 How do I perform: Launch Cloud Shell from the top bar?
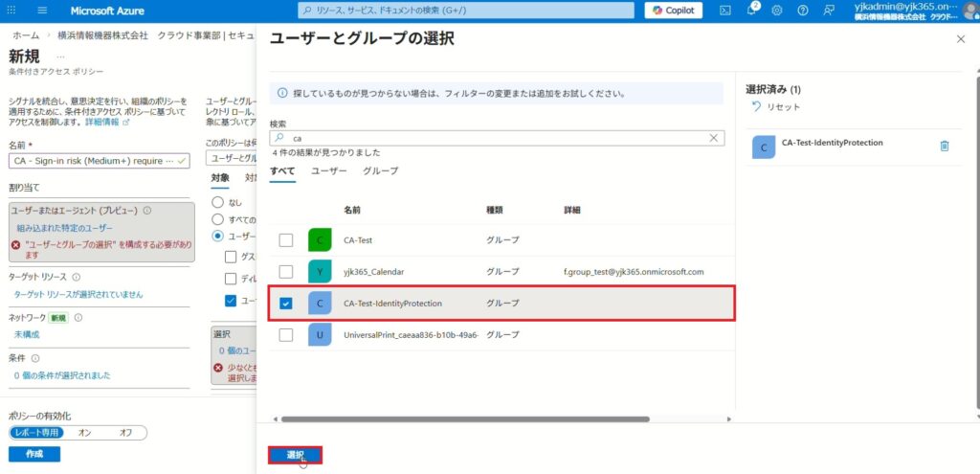tap(725, 11)
